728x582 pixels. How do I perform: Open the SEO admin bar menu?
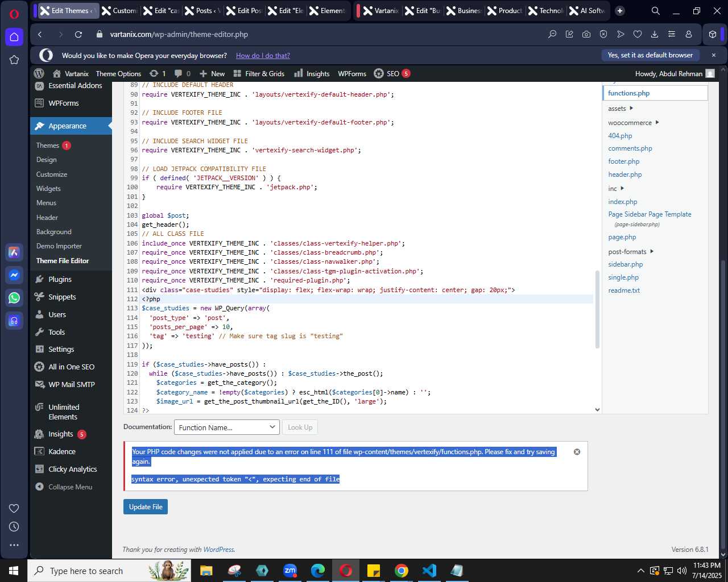392,73
